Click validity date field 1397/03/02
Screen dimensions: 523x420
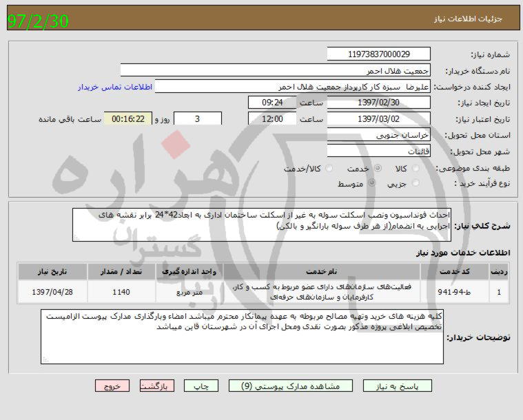pos(378,118)
